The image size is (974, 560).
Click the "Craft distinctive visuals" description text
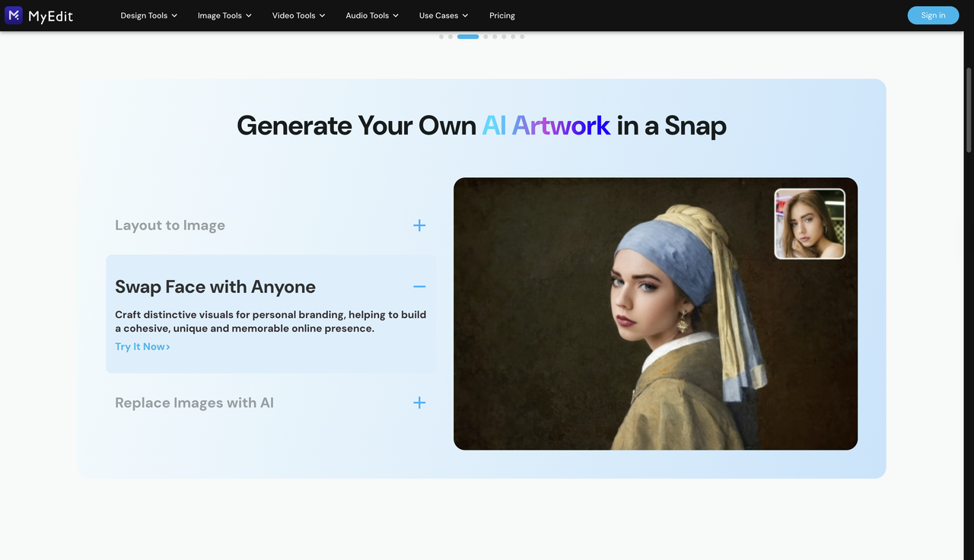[271, 322]
